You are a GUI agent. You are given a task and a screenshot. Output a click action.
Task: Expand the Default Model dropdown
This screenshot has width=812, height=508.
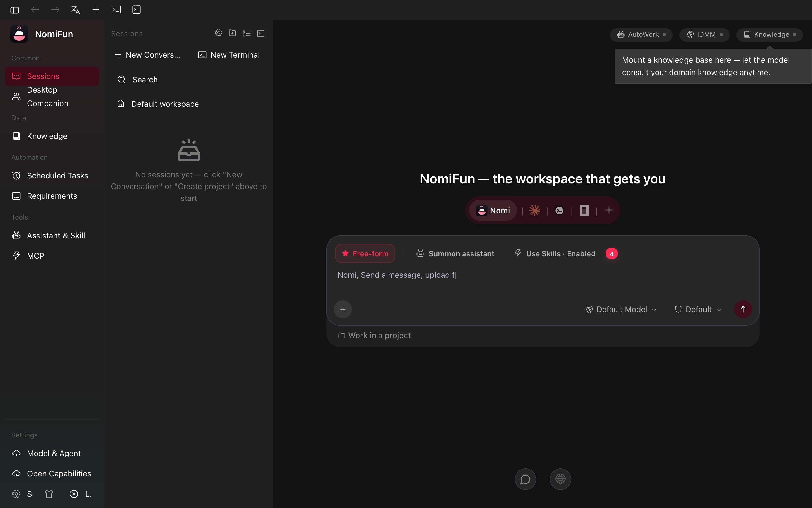click(621, 309)
